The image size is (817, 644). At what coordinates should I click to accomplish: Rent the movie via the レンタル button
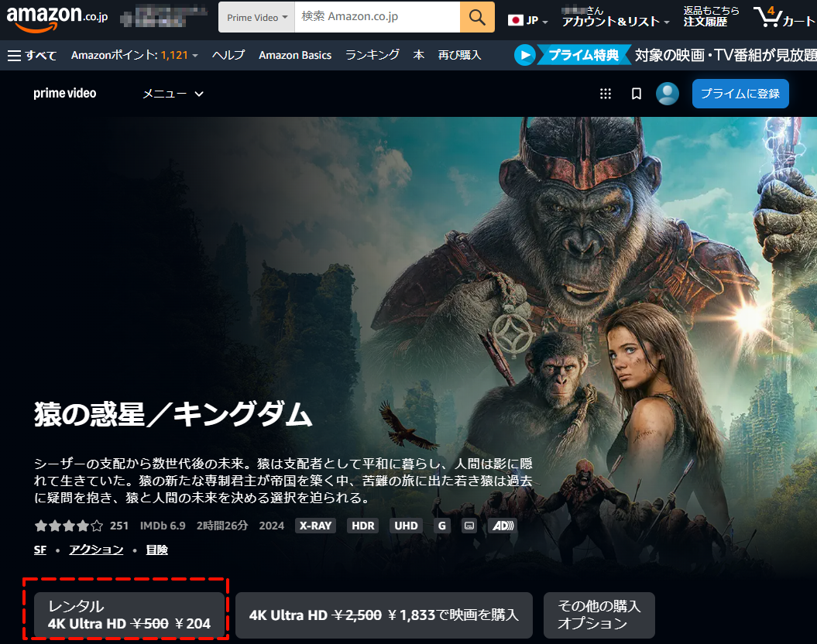(x=129, y=615)
